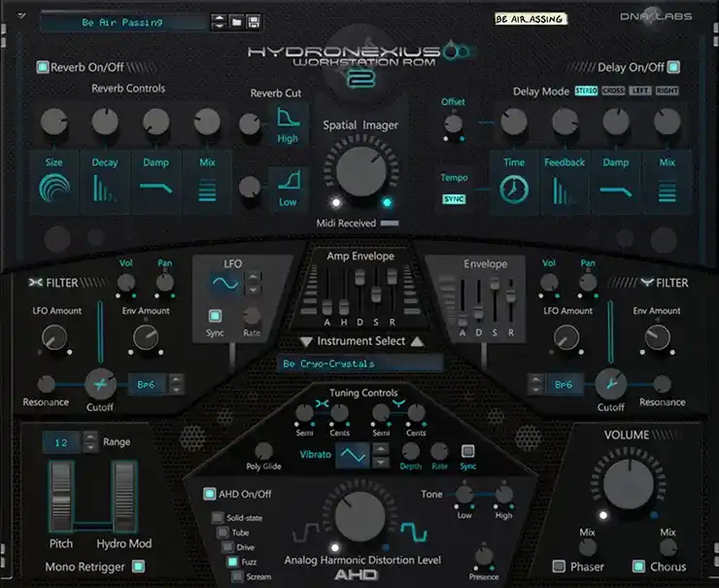The width and height of the screenshot is (719, 588).
Task: Click the Analog Harmonic Distortion Level knob
Action: [359, 517]
